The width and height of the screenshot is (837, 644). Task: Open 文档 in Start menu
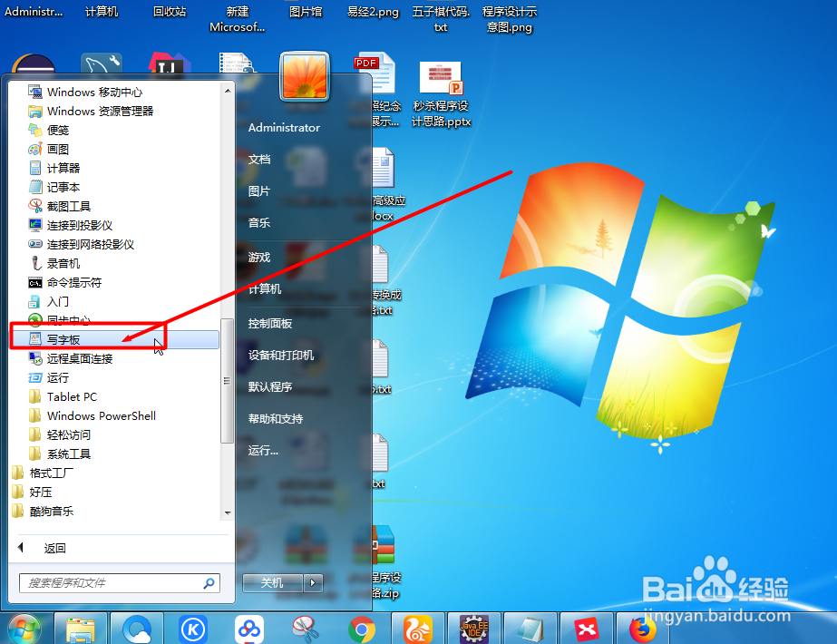259,159
